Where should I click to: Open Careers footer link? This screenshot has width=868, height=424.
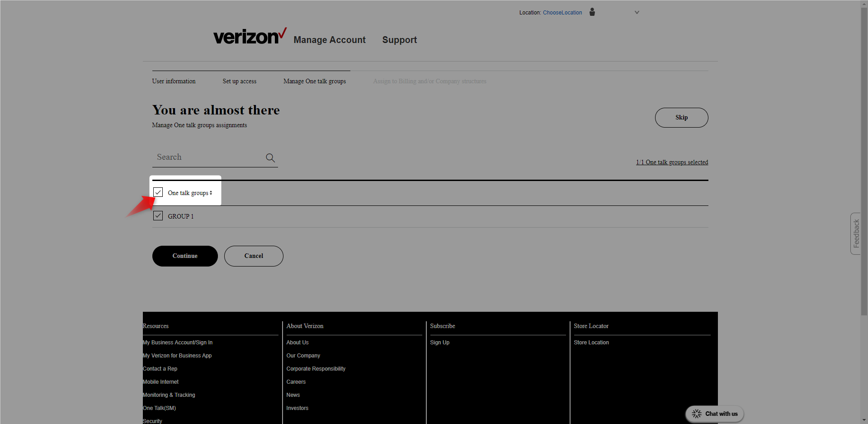tap(296, 382)
